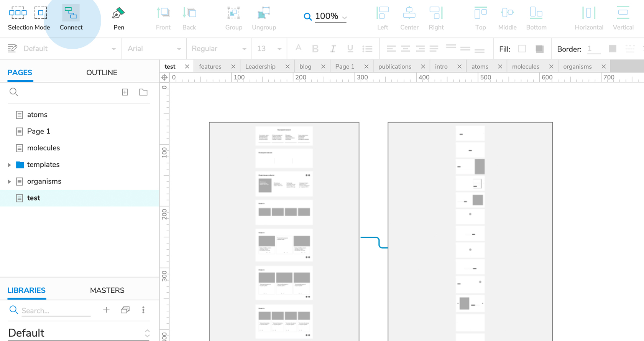The height and width of the screenshot is (341, 644).
Task: Open the Leadership page tab
Action: coord(260,66)
